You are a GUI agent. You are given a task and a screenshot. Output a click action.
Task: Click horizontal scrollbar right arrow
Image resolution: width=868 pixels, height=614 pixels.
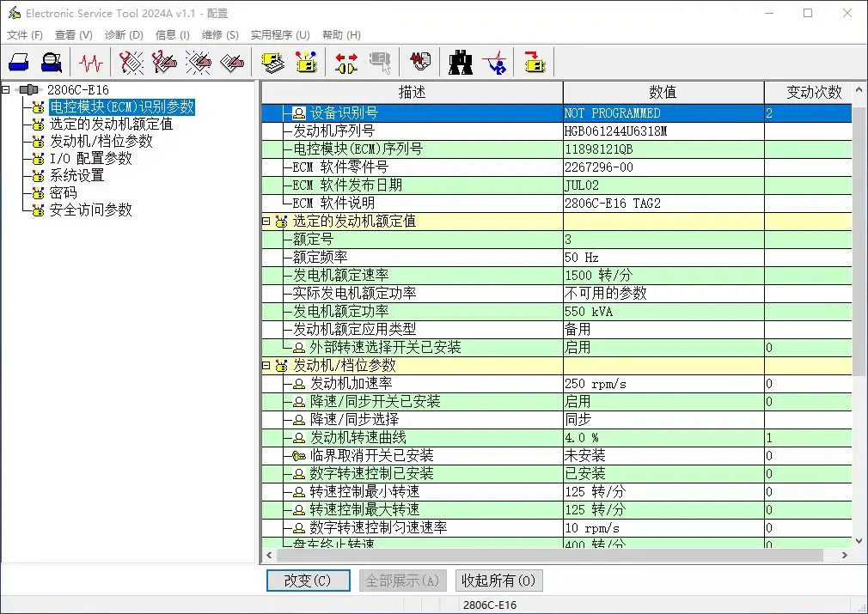pyautogui.click(x=845, y=555)
